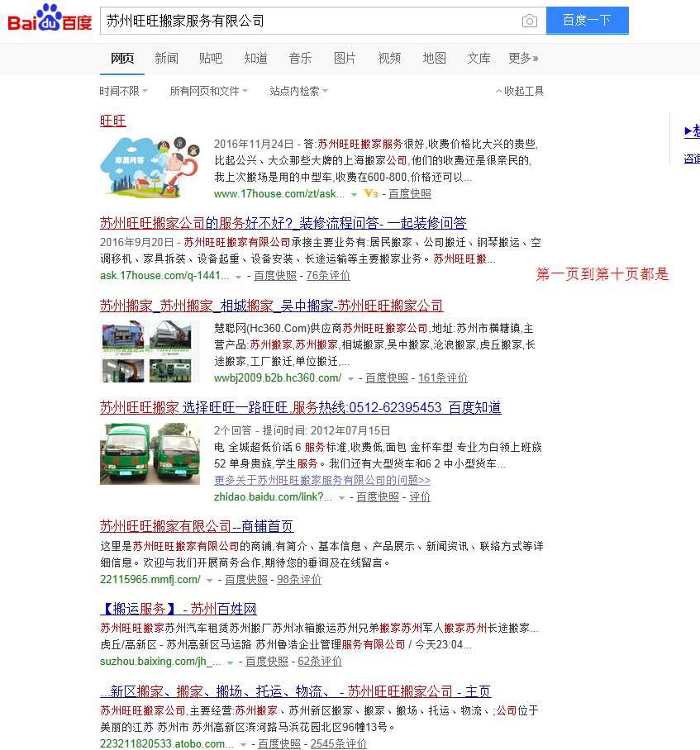The height and width of the screenshot is (750, 700).
Task: Expand the 所有网页和文件 dropdown
Action: [209, 91]
